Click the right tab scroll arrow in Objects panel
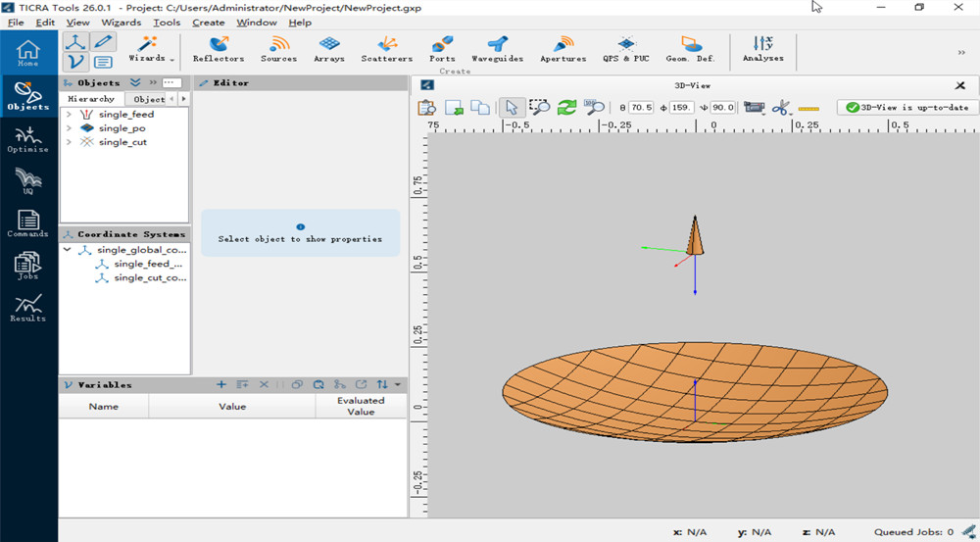 pyautogui.click(x=184, y=99)
